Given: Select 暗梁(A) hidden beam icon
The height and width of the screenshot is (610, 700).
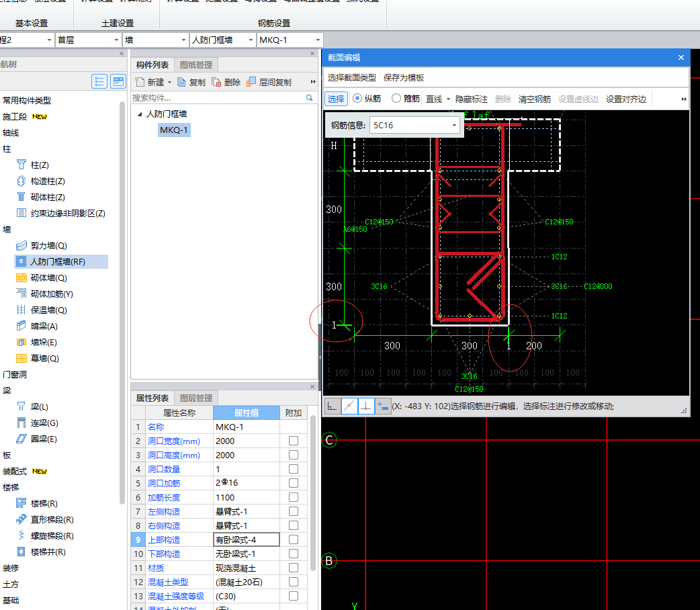Looking at the screenshot, I should pyautogui.click(x=21, y=326).
